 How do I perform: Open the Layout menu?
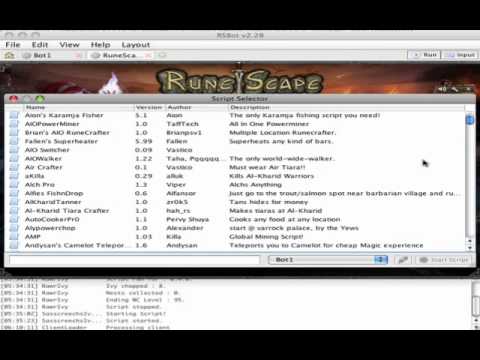pyautogui.click(x=136, y=45)
